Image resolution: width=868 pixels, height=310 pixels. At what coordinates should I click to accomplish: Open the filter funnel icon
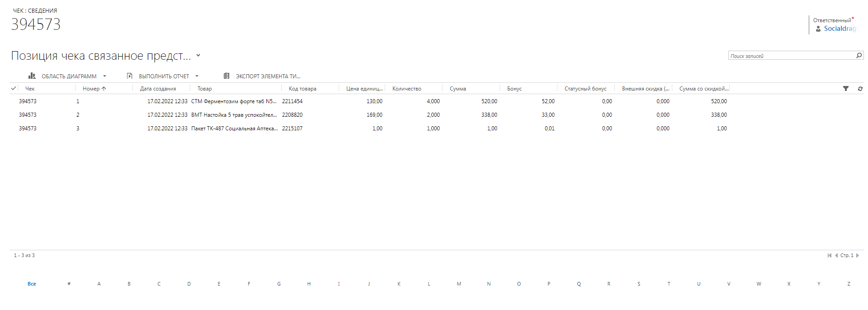pyautogui.click(x=846, y=89)
